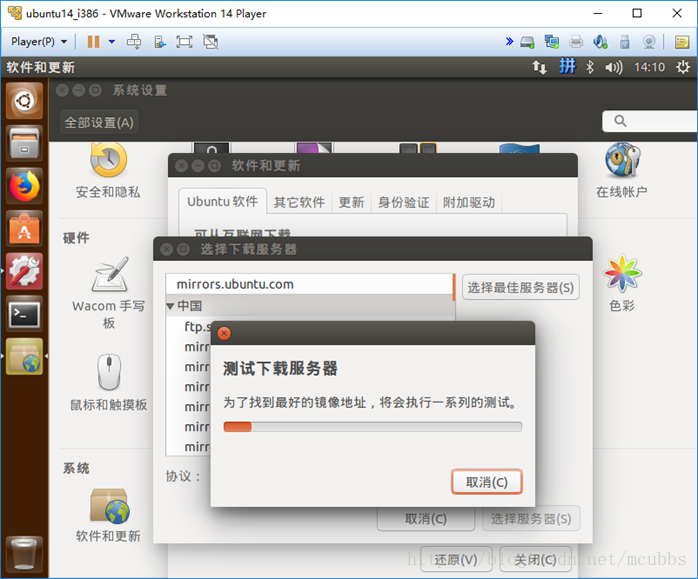Switch to the 其它软件 tab
698x579 pixels.
(299, 202)
